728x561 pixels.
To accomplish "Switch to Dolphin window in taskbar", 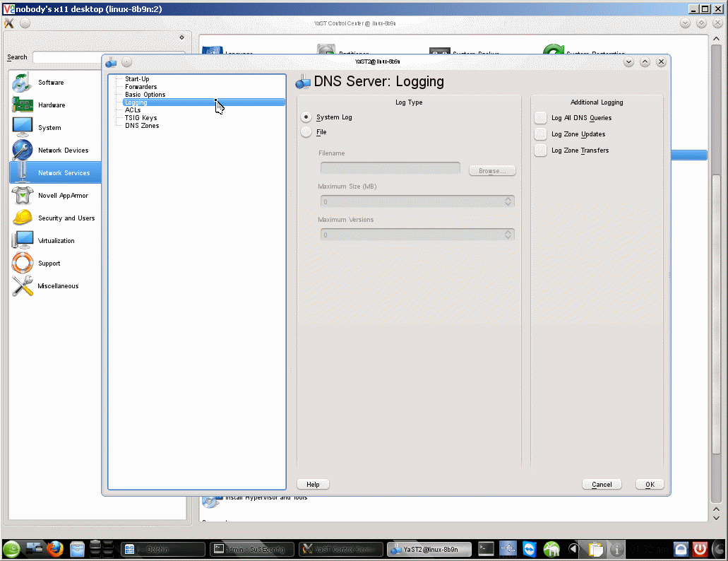I will pos(163,550).
